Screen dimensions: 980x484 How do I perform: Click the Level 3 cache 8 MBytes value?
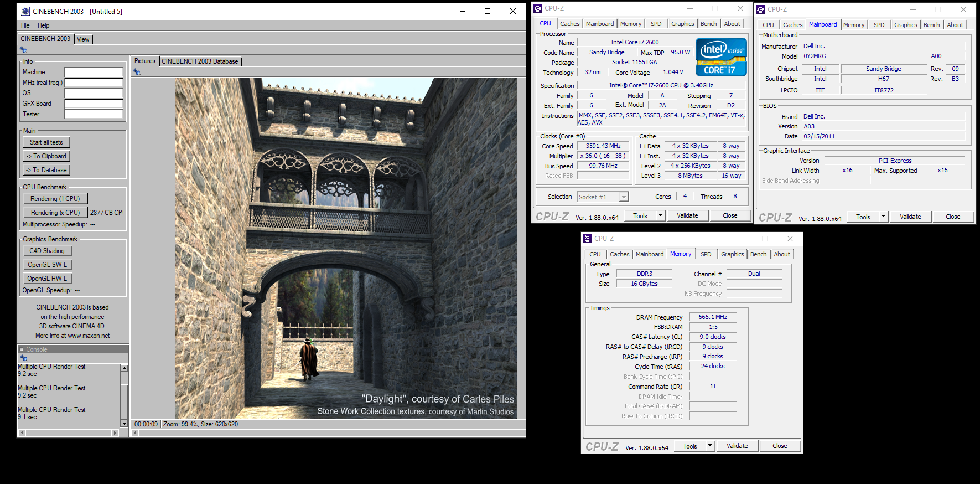click(690, 176)
